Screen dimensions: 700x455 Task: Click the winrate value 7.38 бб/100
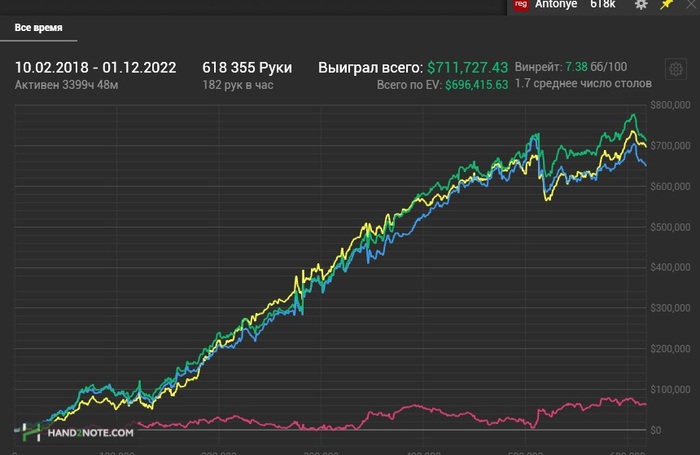click(596, 67)
